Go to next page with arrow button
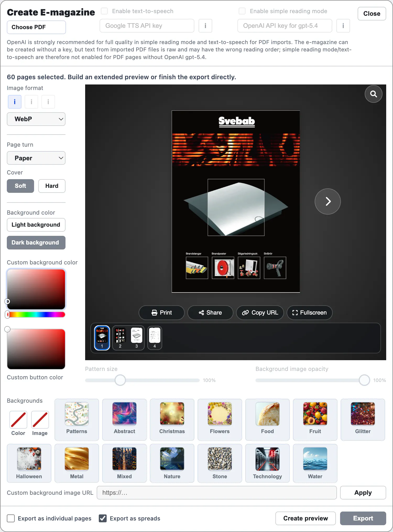Viewport: 393px width, 532px height. point(327,201)
